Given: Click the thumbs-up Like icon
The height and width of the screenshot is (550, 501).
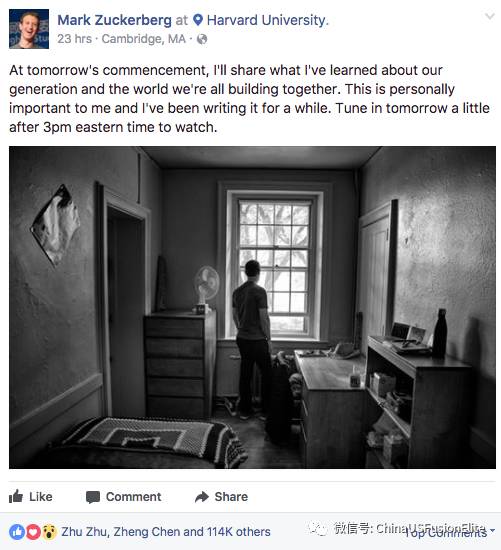Looking at the screenshot, I should [x=16, y=496].
